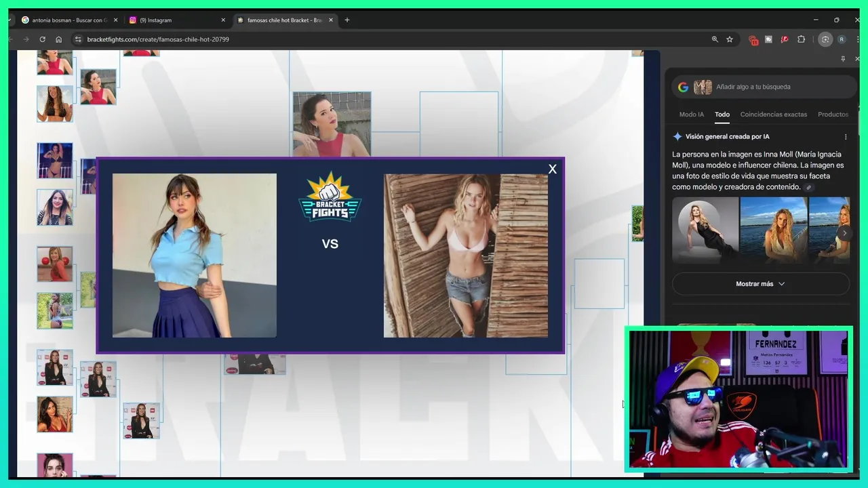
Task: Navigate forward in browser
Action: coord(26,39)
